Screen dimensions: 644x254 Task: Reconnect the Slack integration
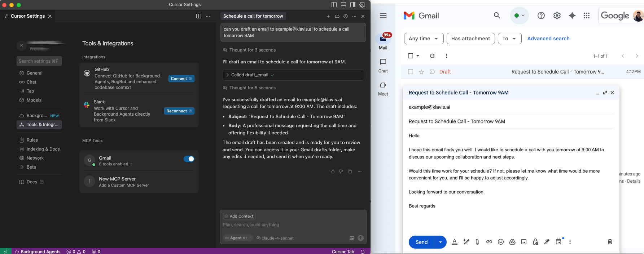[179, 111]
